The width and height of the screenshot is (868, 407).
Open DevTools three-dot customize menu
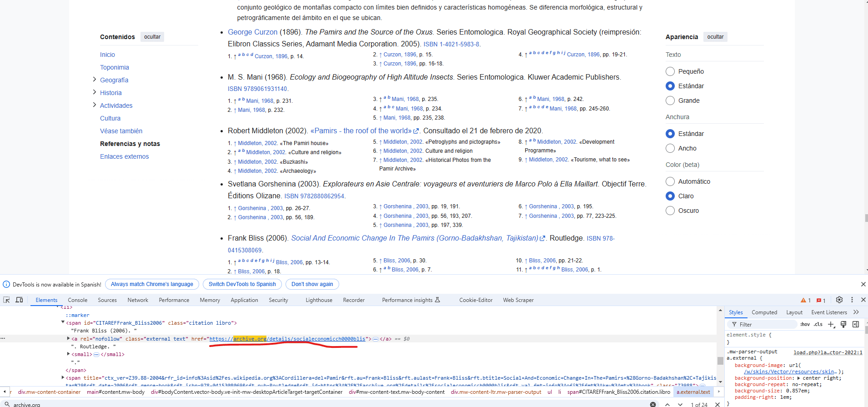click(x=852, y=300)
